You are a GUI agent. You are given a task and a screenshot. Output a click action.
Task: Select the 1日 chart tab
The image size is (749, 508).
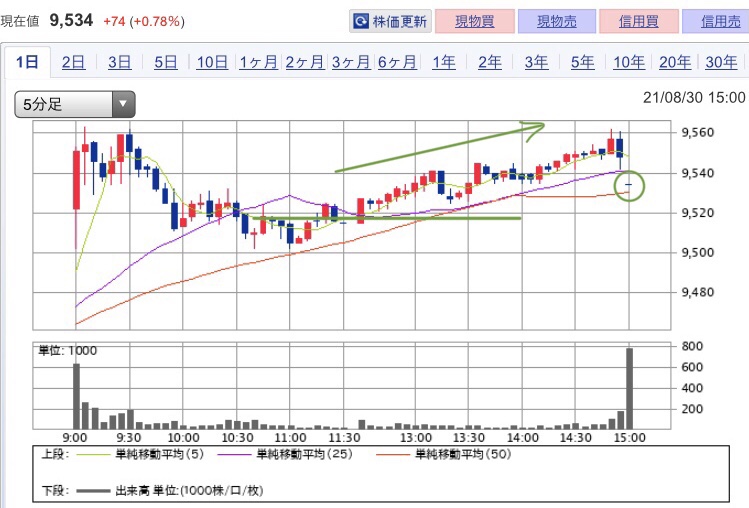point(27,62)
